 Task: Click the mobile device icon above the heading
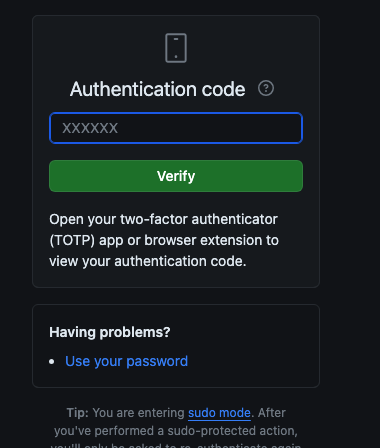pos(176,48)
